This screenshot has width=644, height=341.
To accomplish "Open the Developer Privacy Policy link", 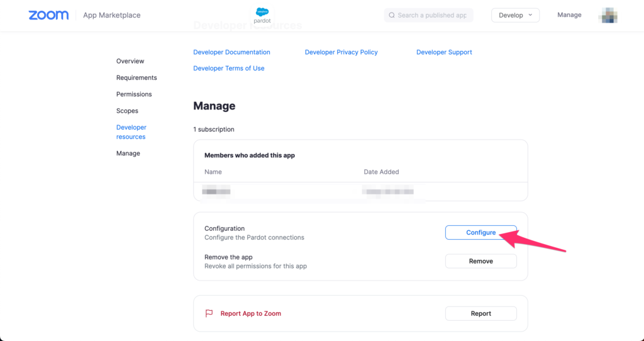I will [x=341, y=52].
